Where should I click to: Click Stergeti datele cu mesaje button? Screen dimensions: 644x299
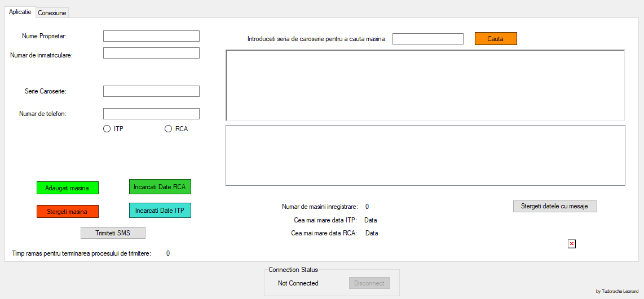click(x=554, y=206)
